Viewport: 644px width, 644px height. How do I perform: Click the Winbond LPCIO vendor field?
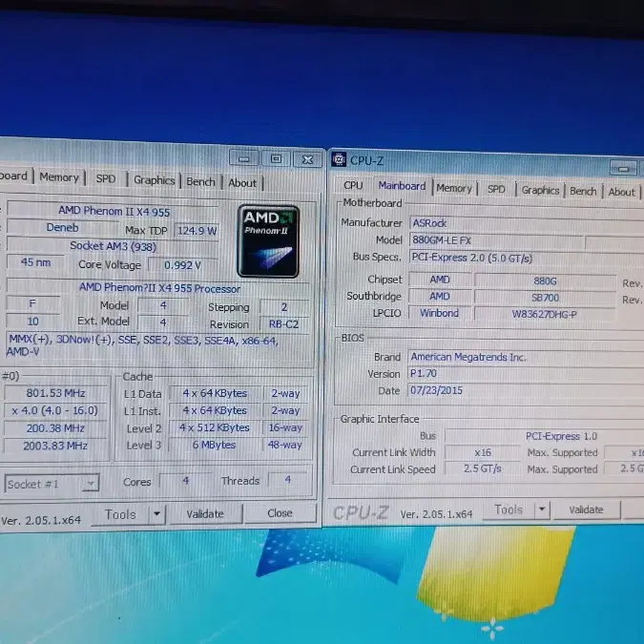point(440,313)
